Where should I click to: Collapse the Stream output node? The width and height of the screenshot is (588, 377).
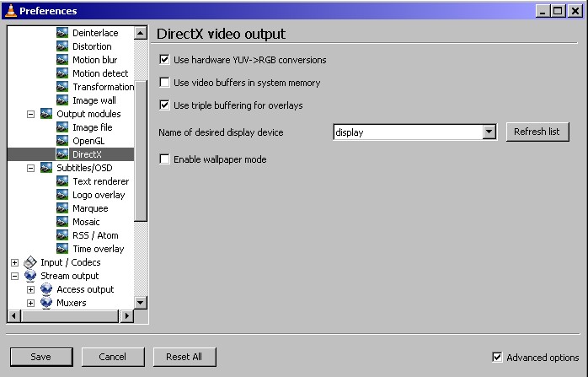[14, 276]
